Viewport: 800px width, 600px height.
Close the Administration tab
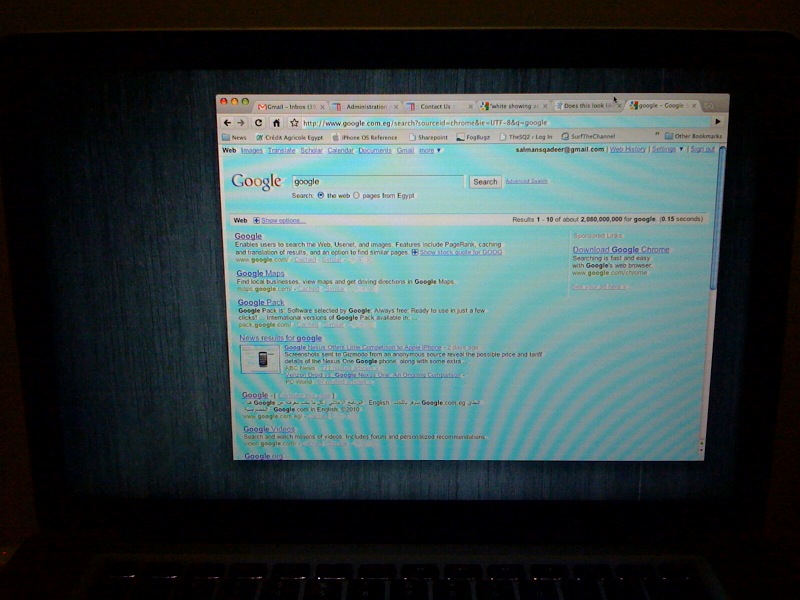pyautogui.click(x=396, y=107)
